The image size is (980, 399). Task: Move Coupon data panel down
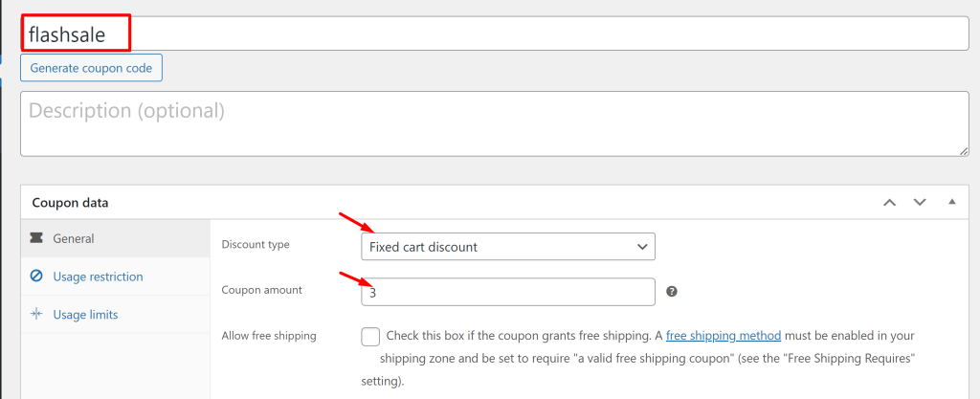pos(920,202)
